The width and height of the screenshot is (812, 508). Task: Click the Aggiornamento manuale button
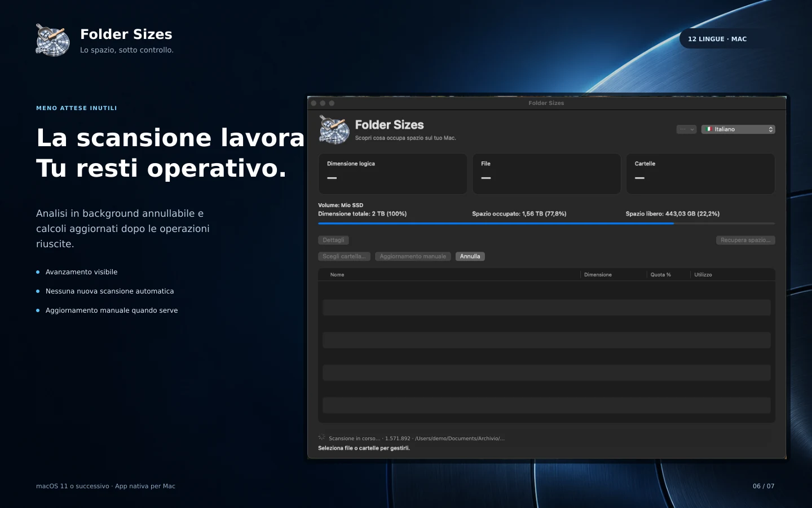(x=413, y=256)
